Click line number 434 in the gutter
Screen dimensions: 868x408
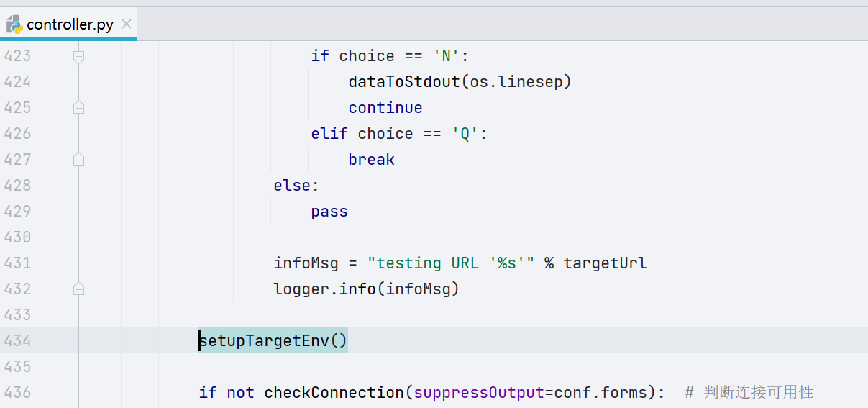click(17, 341)
